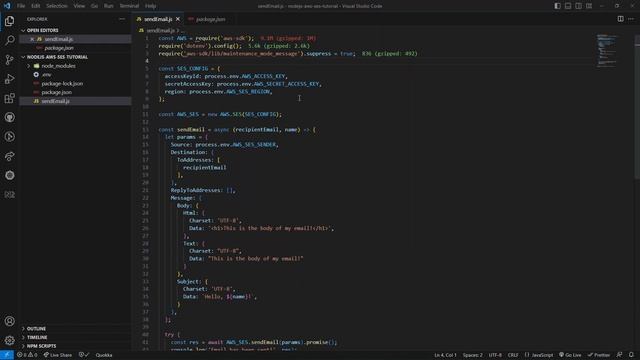Image resolution: width=640 pixels, height=360 pixels.
Task: Open the Terminal menu
Action: pyautogui.click(x=129, y=6)
